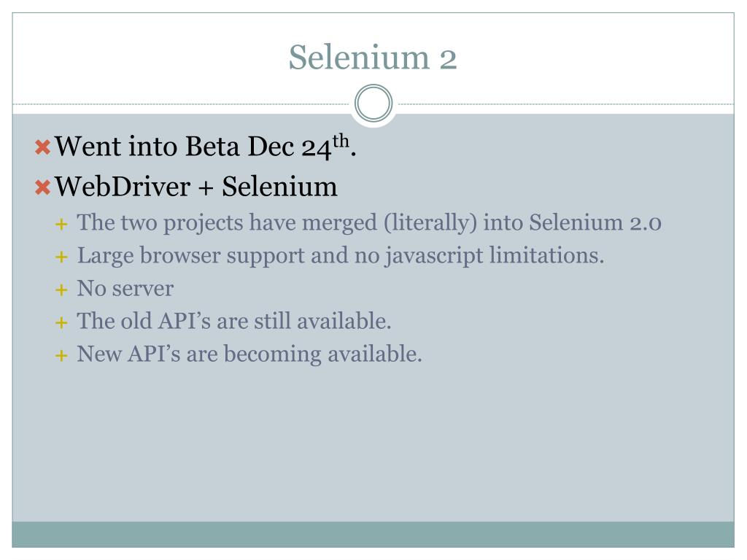Viewport: 747px width, 560px height.
Task: Click the "WebDriver + Selenium" heading text
Action: pyautogui.click(x=196, y=187)
